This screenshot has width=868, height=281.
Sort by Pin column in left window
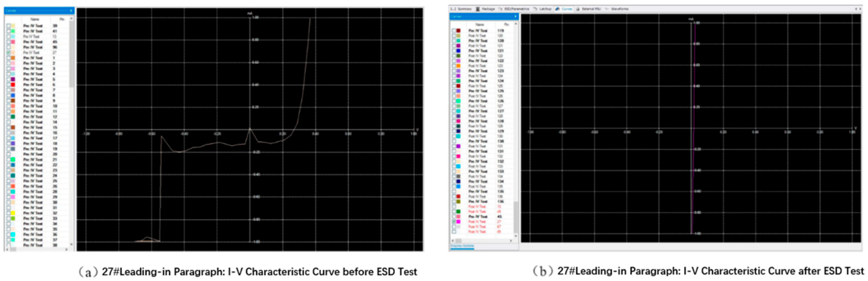[x=62, y=19]
